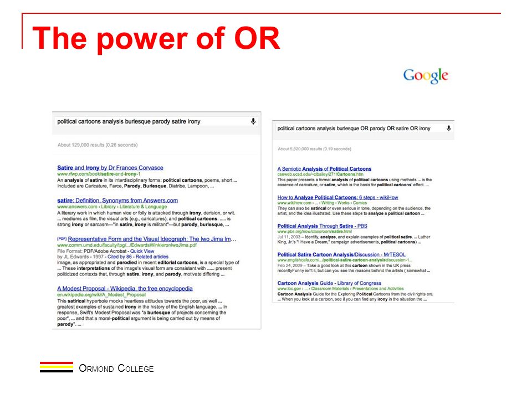Click the www.rfwp.com/book/satire-and-irony-1 URL
Viewport: 532px width, 399px height.
(99, 173)
